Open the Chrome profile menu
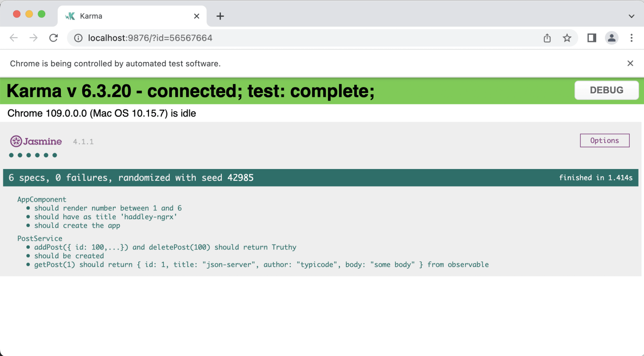Viewport: 644px width, 356px height. click(x=611, y=38)
